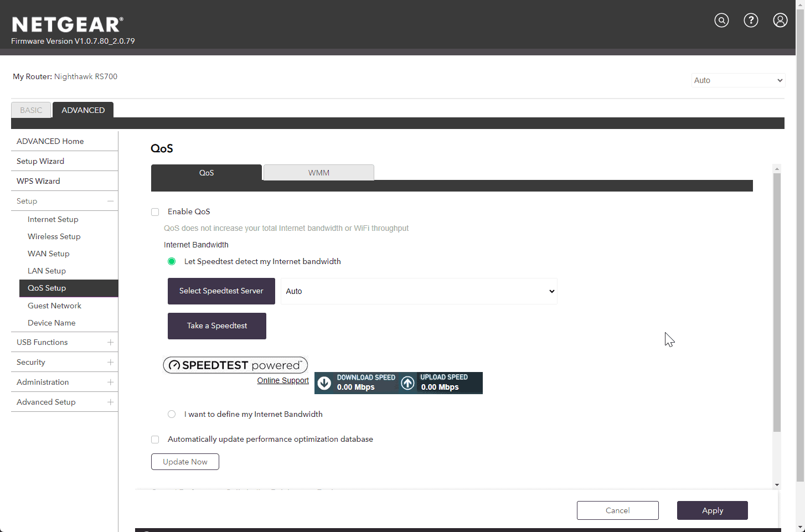
Task: Click the NETGEAR logo
Action: [x=67, y=25]
